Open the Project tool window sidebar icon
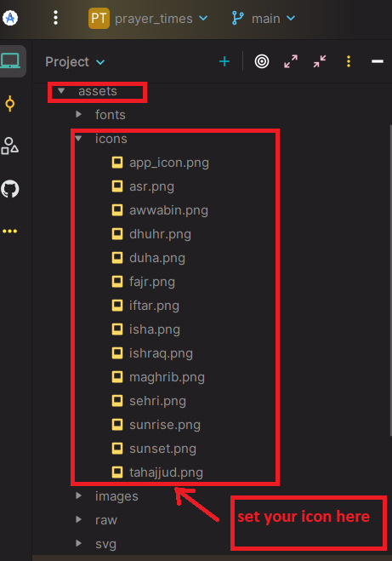 (10, 61)
